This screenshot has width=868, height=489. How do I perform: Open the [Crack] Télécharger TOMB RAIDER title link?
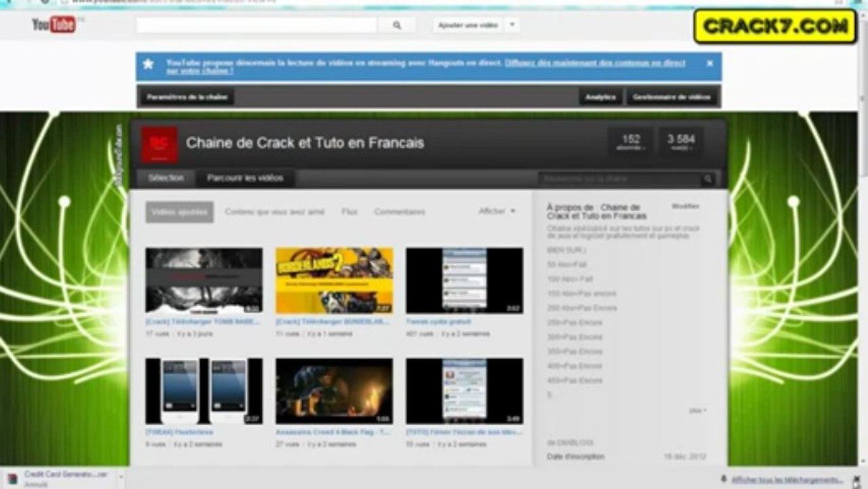pos(202,322)
